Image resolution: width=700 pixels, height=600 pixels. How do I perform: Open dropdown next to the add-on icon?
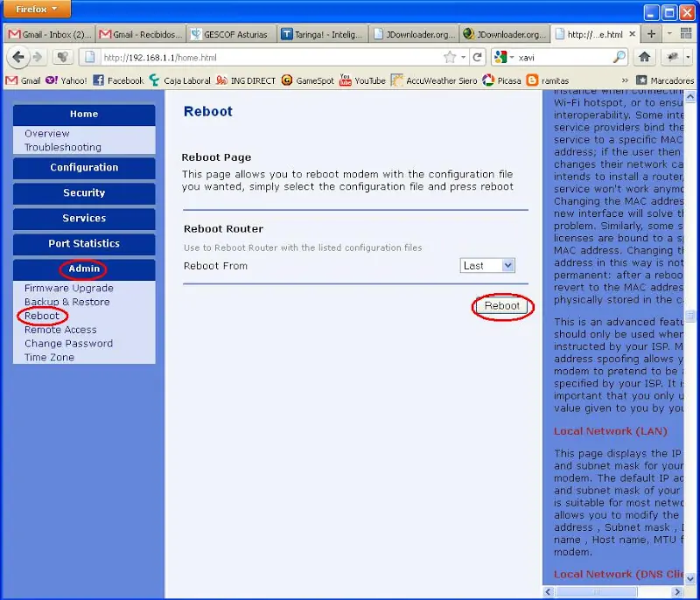688,57
